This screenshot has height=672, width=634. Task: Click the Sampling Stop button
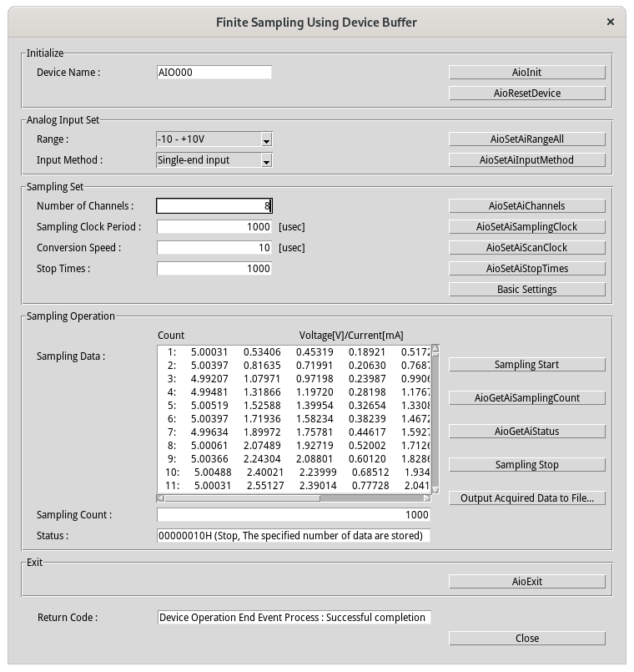coord(526,465)
